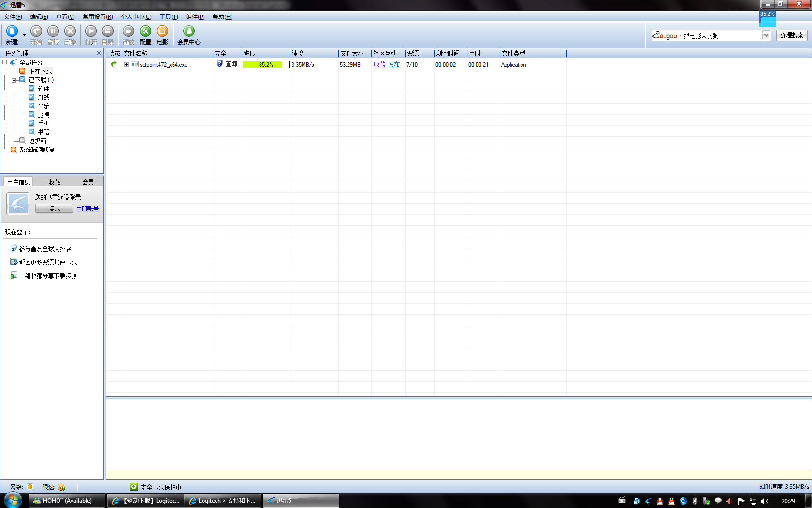Expand the setpoint472_x64.exe row details
The width and height of the screenshot is (812, 508).
[x=126, y=64]
